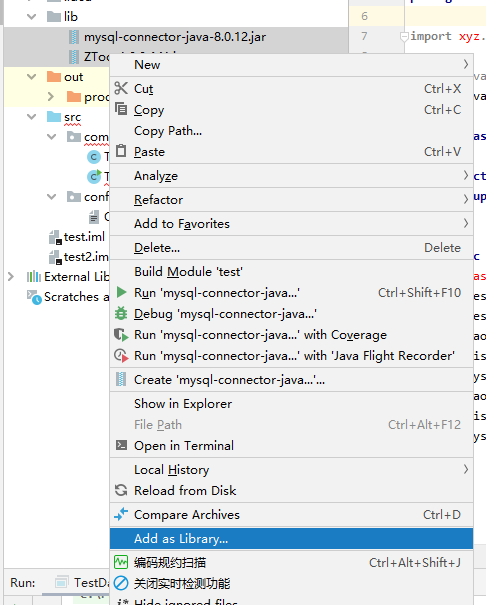Collapse the src folder tree node
Viewport: 486px width, 605px height.
coord(32,117)
